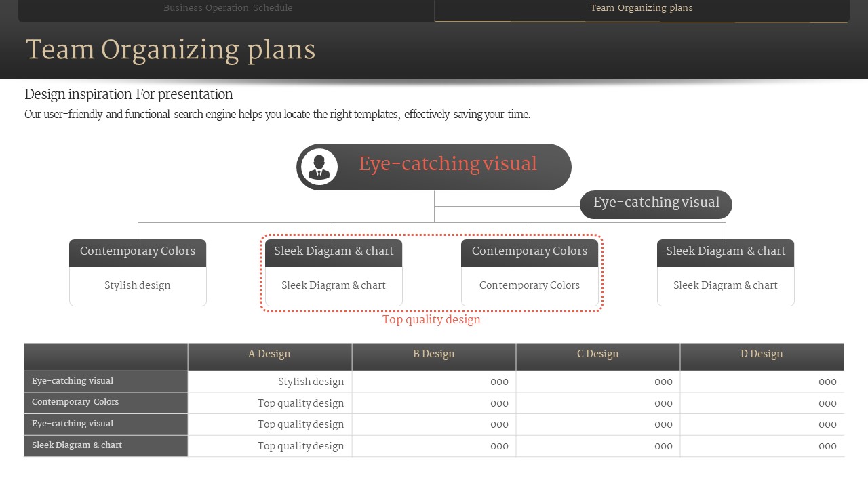Viewport: 868px width, 488px height.
Task: Click the large Team Organizing plans slide title
Action: click(x=170, y=50)
